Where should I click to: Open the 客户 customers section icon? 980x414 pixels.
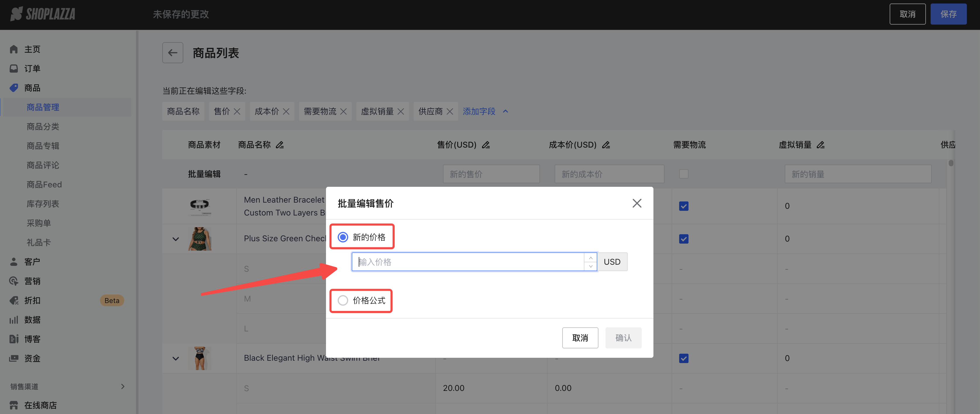pos(14,261)
